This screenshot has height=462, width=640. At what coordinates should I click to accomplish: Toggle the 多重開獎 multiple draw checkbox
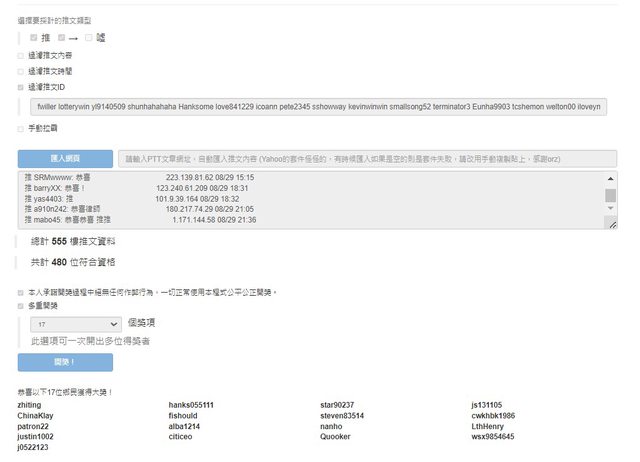[x=21, y=306]
